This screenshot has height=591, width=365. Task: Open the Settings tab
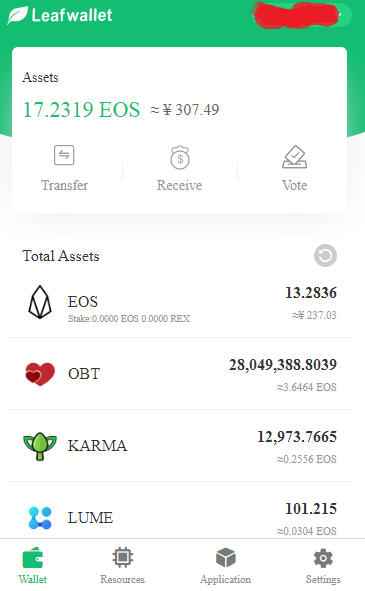pyautogui.click(x=323, y=566)
